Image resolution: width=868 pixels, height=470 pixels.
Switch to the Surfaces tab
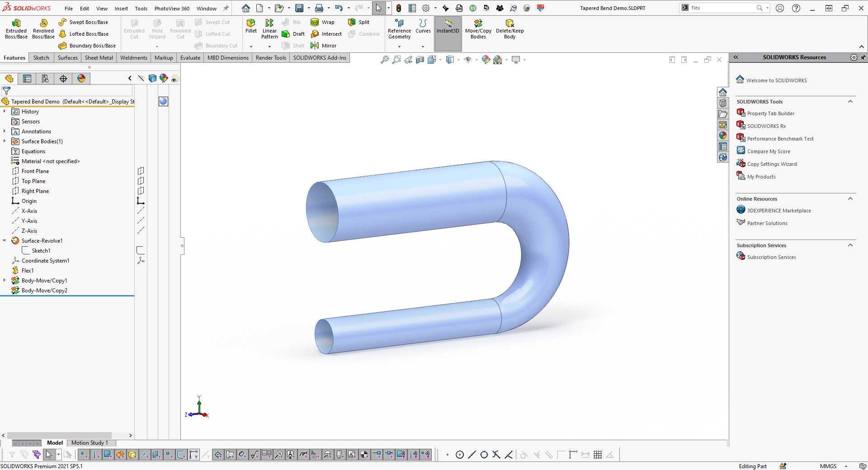pyautogui.click(x=68, y=58)
